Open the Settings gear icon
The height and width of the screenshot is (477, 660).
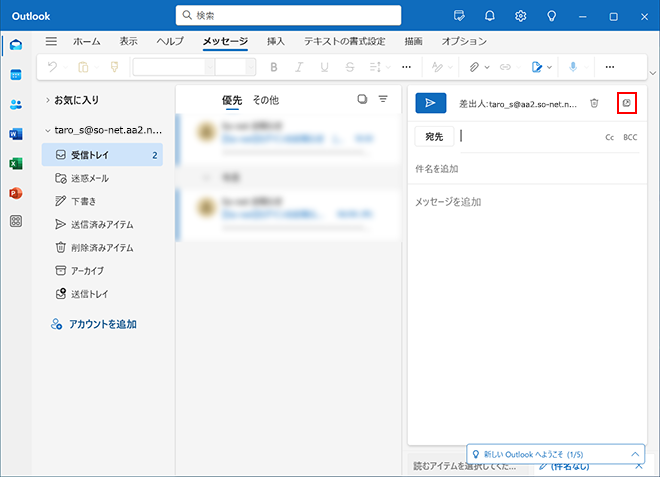tap(521, 16)
